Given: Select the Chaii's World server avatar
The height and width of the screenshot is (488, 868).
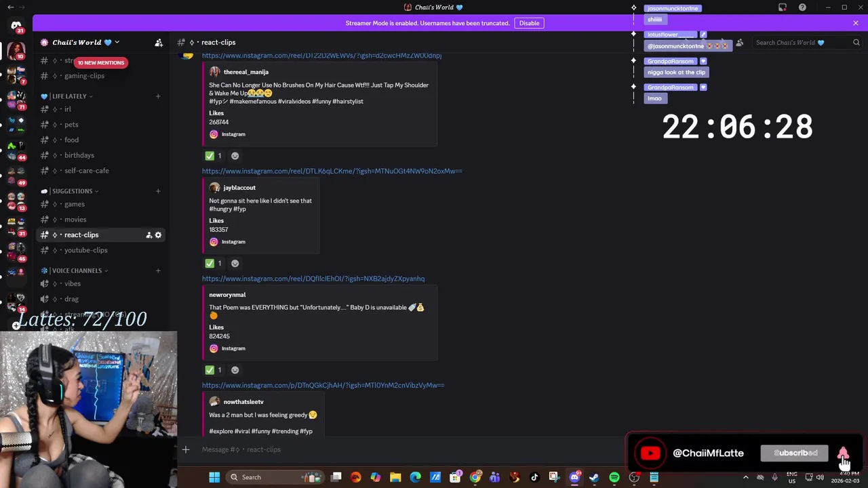Looking at the screenshot, I should 16,50.
